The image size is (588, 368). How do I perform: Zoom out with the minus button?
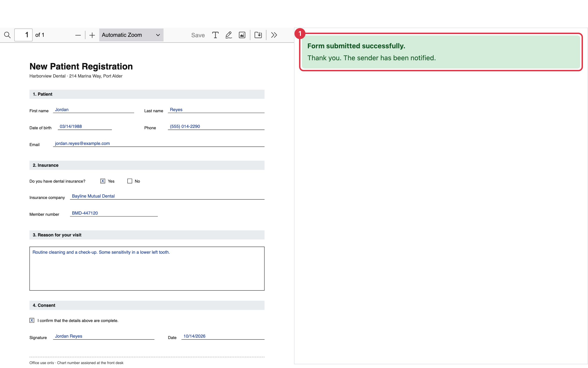point(78,35)
